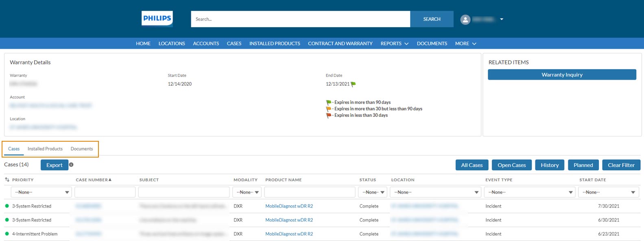Expand the MORE dropdown menu
Image resolution: width=644 pixels, height=241 pixels.
coord(465,44)
